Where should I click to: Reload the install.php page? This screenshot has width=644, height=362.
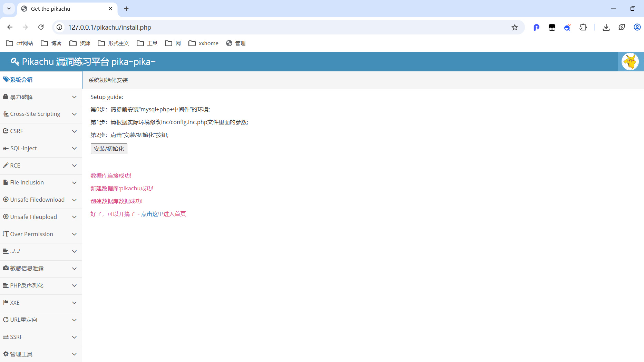41,27
